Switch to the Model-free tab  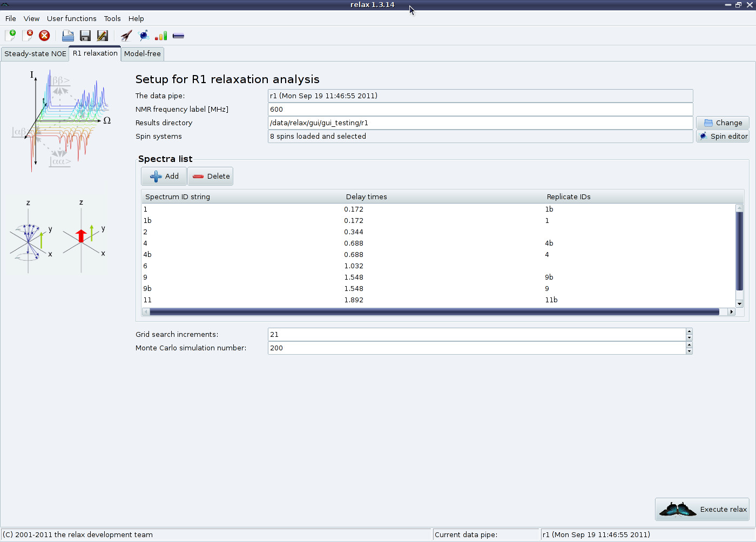pos(143,53)
